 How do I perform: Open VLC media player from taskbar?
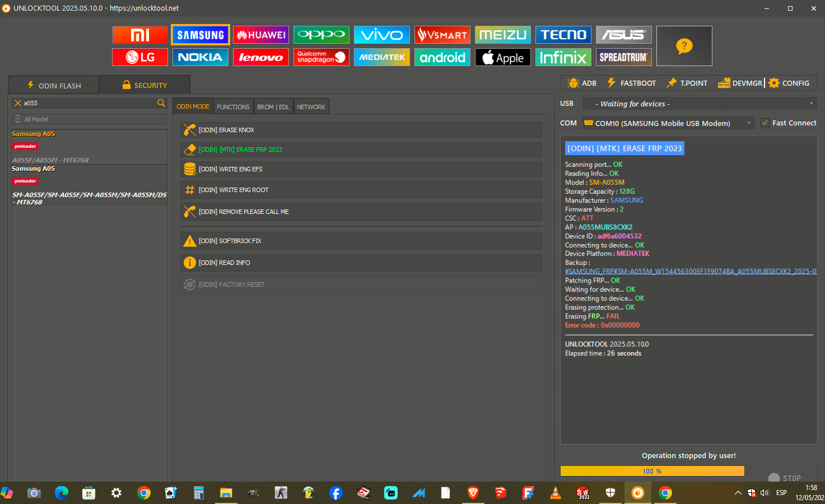tap(556, 493)
